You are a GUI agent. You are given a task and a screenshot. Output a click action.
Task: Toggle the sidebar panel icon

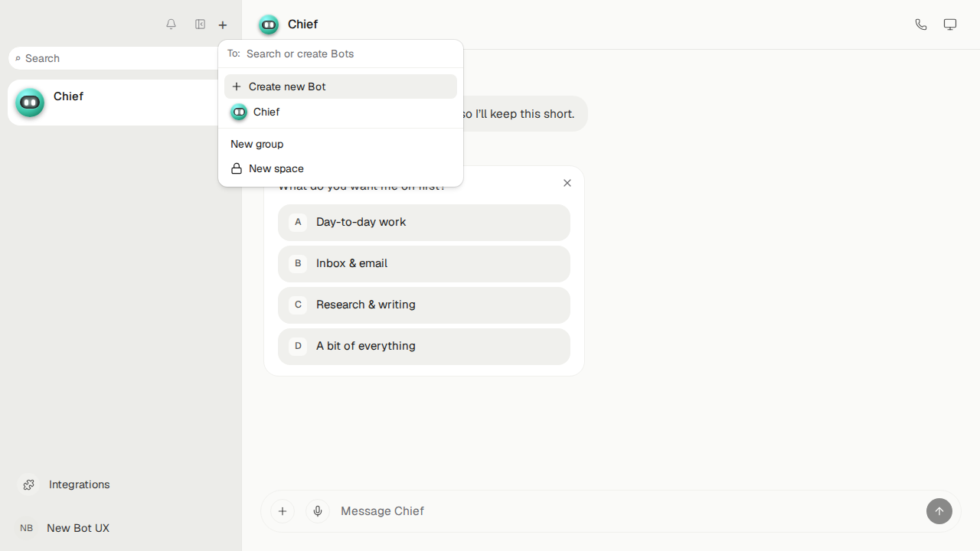[x=200, y=24]
